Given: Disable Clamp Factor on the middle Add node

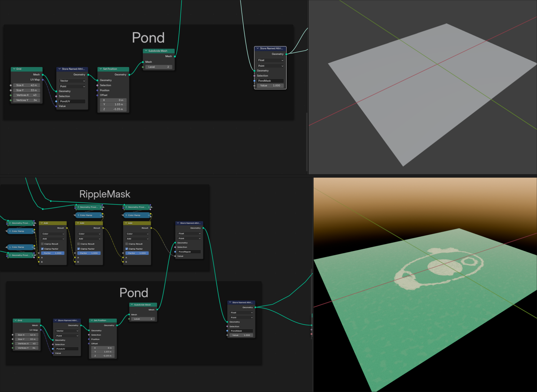Looking at the screenshot, I should point(79,249).
